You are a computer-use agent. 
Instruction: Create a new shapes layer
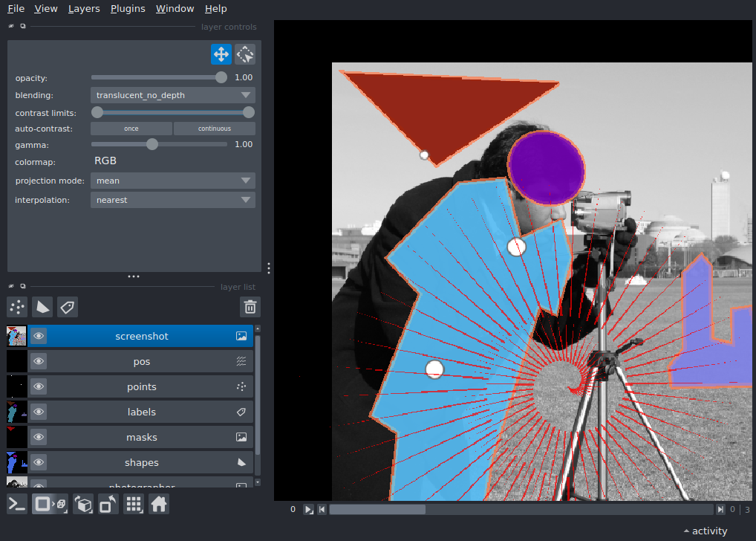click(42, 307)
